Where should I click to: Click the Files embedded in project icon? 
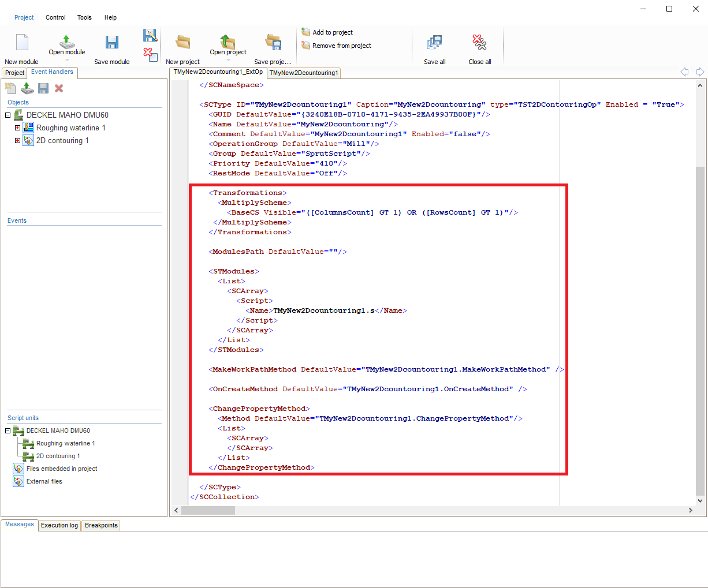(18, 469)
